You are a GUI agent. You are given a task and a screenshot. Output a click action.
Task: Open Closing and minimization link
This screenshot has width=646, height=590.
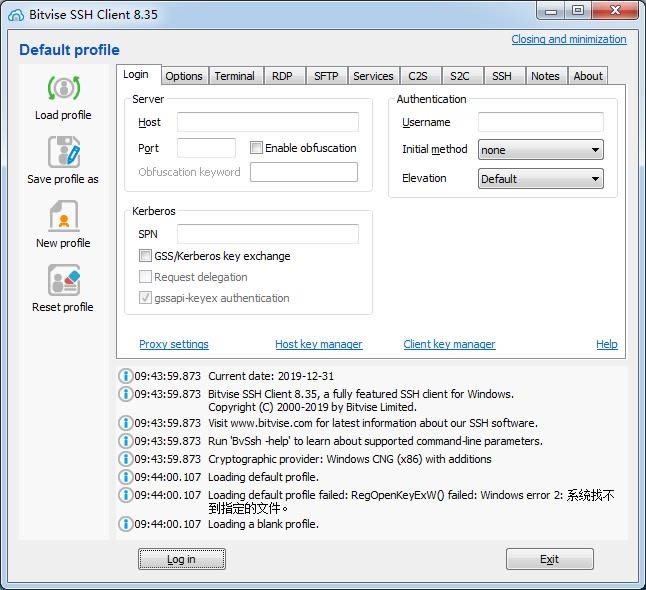coord(569,39)
